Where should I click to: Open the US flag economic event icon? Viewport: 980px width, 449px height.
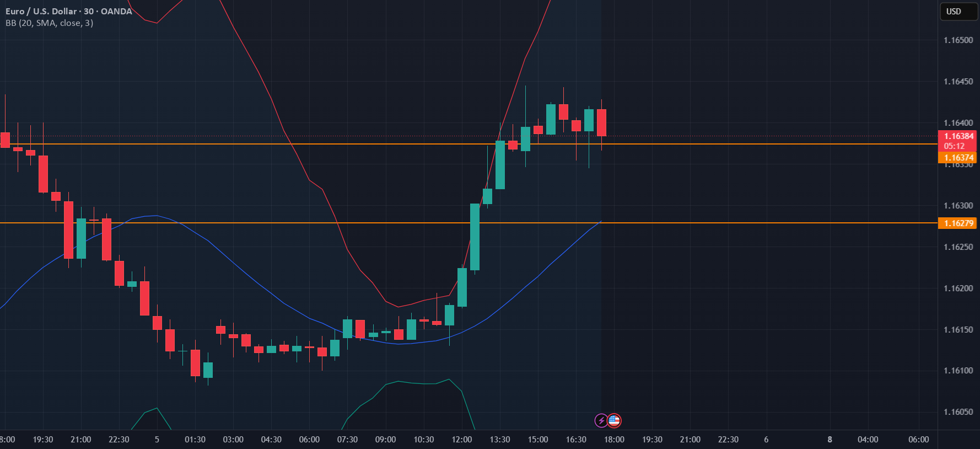coord(614,421)
